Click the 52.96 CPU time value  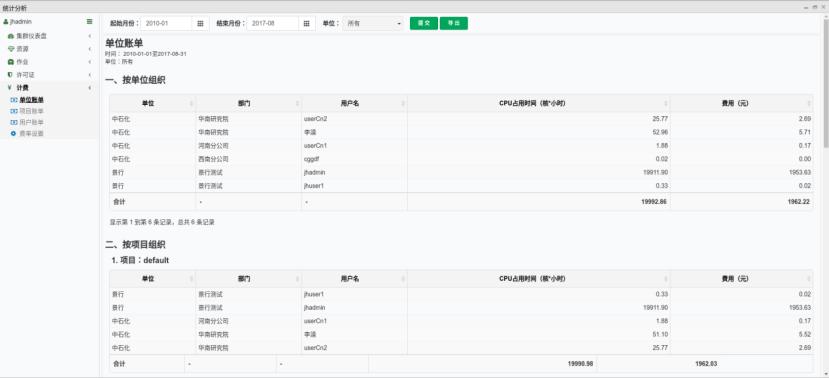point(660,132)
